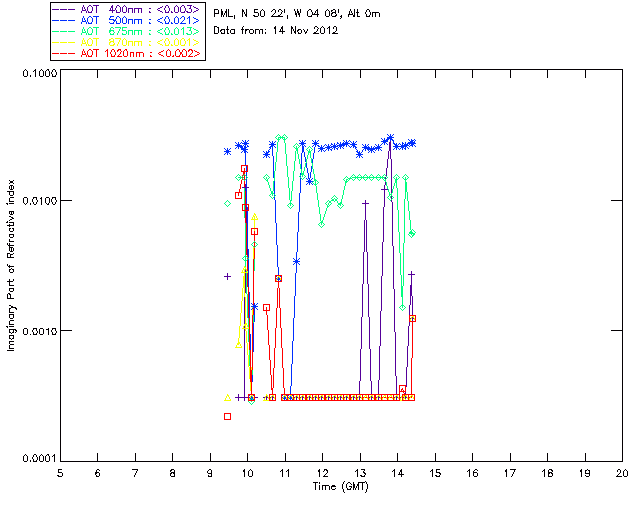
Task: Click the red dashed line sample in legend
Action: [64, 54]
